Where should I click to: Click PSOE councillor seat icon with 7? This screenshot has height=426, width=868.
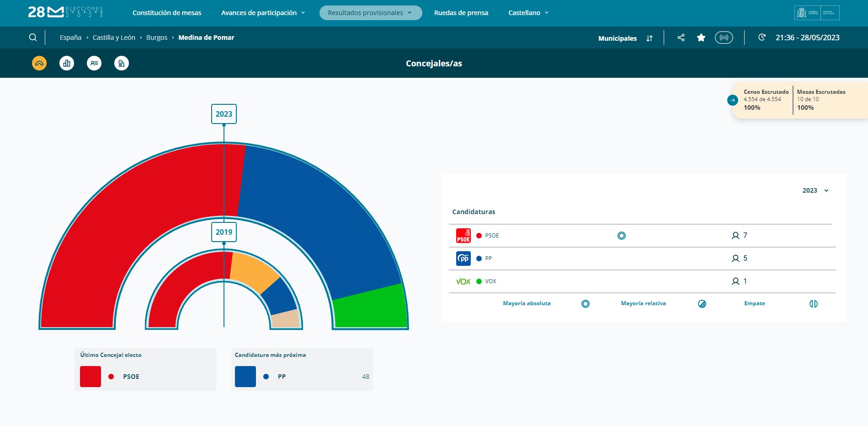pyautogui.click(x=735, y=236)
